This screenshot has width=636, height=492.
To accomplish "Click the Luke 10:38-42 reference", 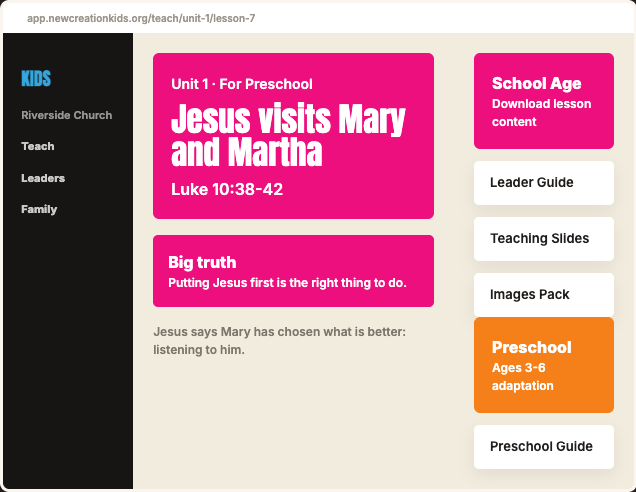I will pyautogui.click(x=227, y=189).
